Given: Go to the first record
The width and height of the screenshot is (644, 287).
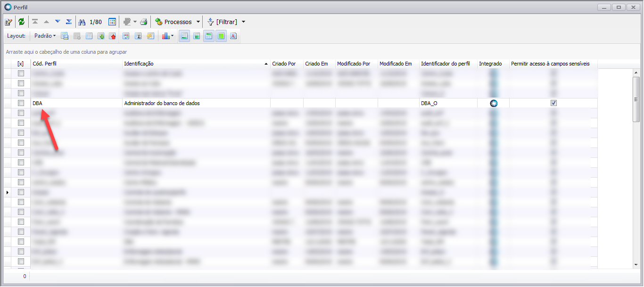Looking at the screenshot, I should click(35, 22).
